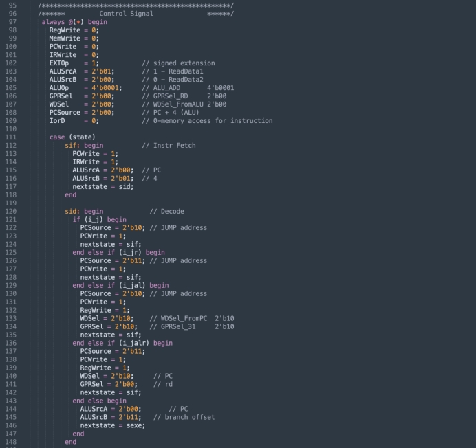
Task: Click the "Control Signal" header comment
Action: tap(126, 14)
